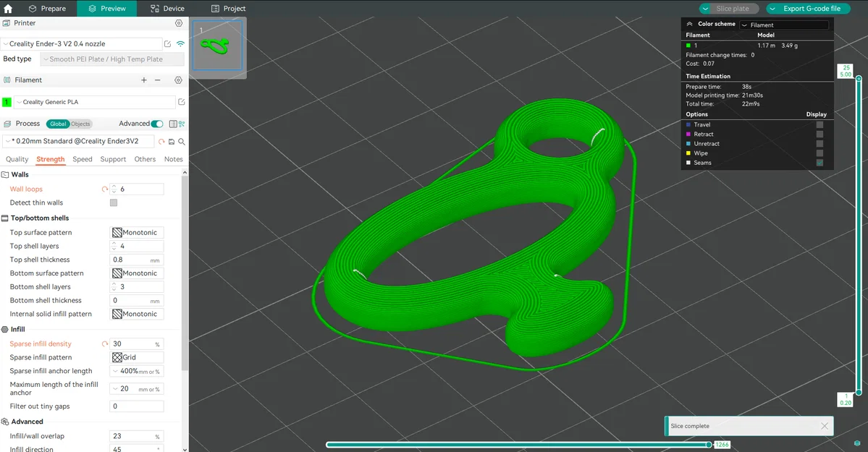Viewport: 868px width, 452px height.
Task: Show Travel moves in preview
Action: click(x=819, y=124)
